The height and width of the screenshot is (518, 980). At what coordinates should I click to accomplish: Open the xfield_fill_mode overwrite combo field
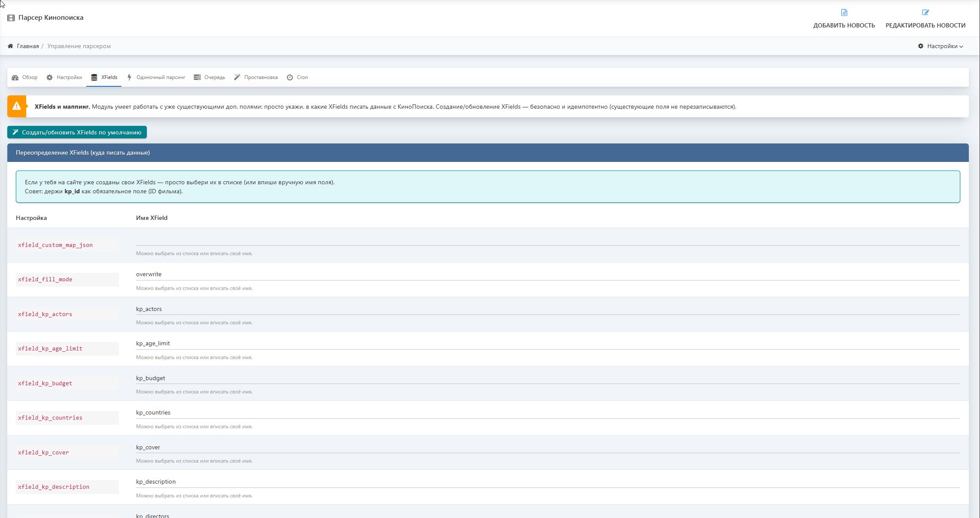547,274
